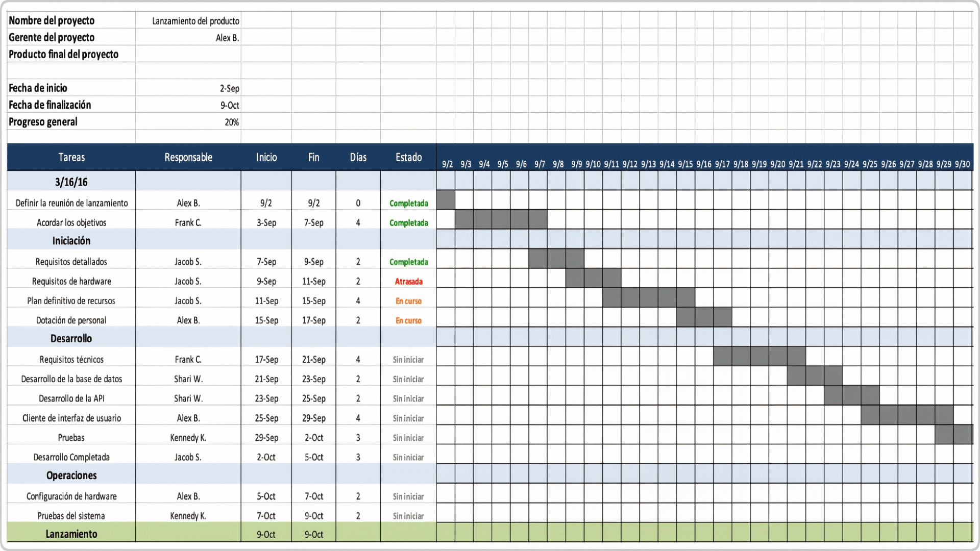980x551 pixels.
Task: Click the 3/16/16 section header row
Action: click(71, 182)
